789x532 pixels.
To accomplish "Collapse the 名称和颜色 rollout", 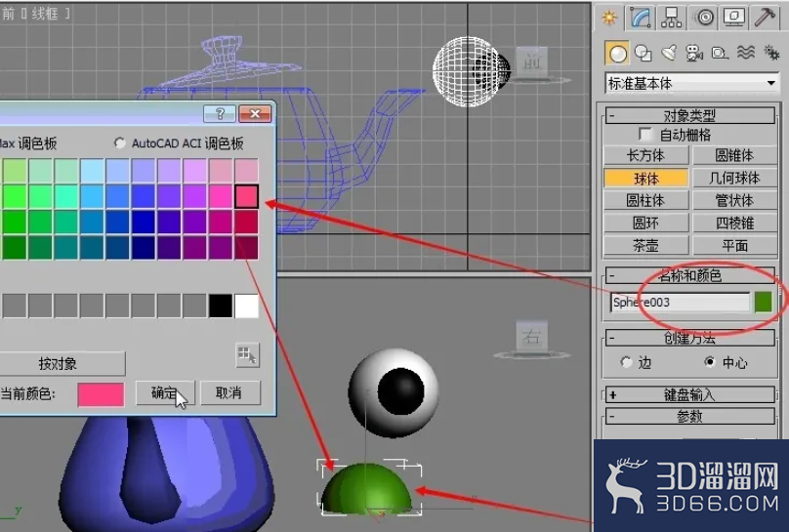I will point(689,275).
